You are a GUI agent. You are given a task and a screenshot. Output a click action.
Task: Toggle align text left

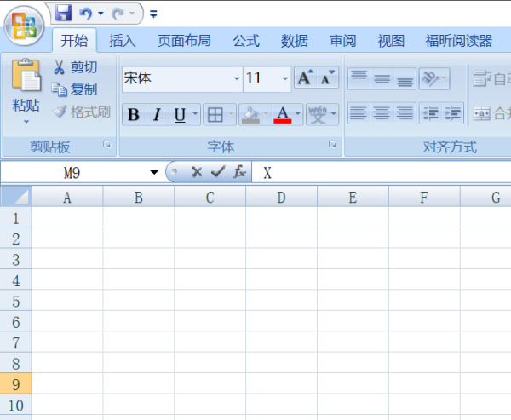pyautogui.click(x=359, y=113)
